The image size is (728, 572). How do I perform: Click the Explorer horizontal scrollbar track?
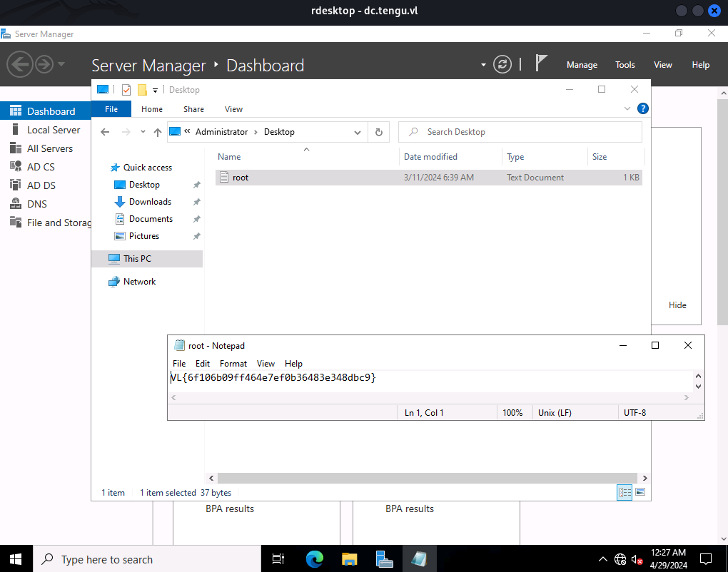pyautogui.click(x=427, y=479)
